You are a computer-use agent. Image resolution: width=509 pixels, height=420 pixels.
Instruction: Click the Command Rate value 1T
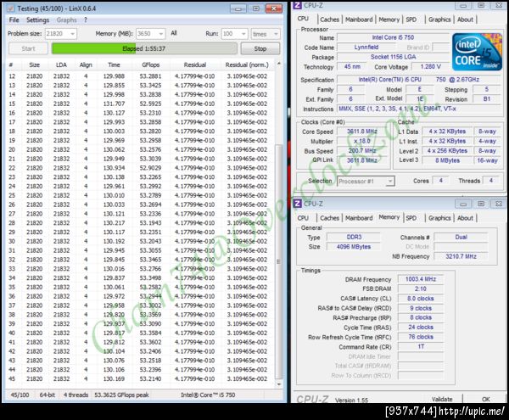(x=421, y=347)
